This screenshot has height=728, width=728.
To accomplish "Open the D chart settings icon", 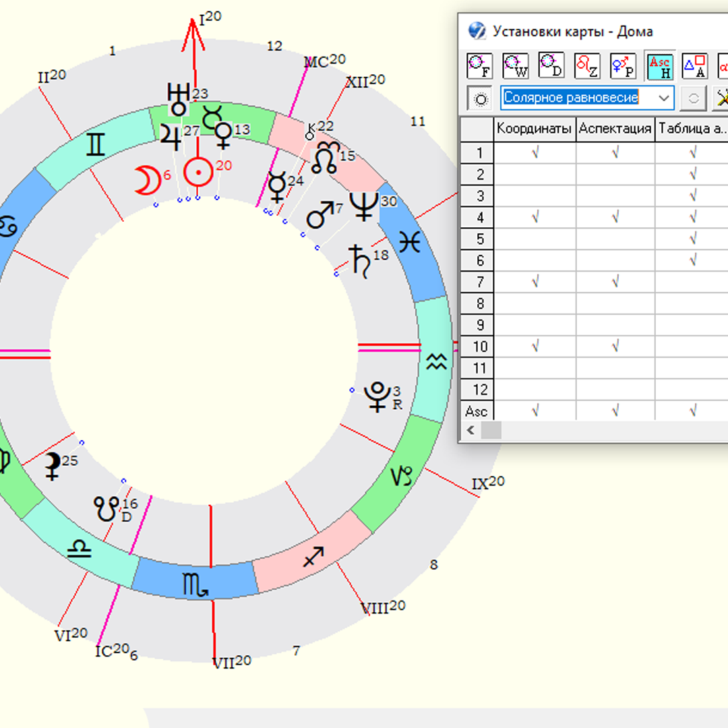I will click(x=551, y=66).
